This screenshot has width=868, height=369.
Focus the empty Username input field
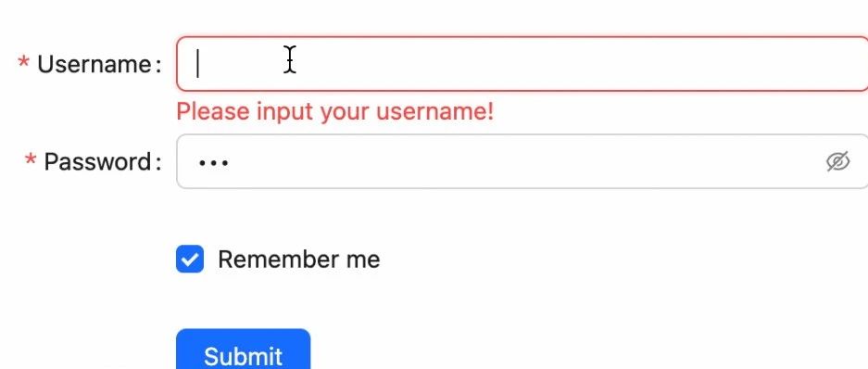click(522, 64)
